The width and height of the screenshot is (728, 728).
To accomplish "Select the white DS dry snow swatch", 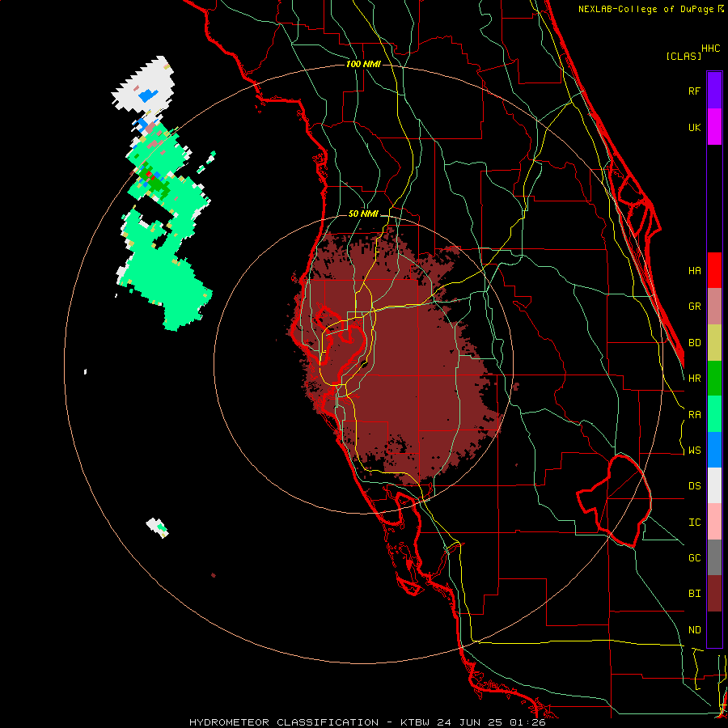I will pos(714,485).
